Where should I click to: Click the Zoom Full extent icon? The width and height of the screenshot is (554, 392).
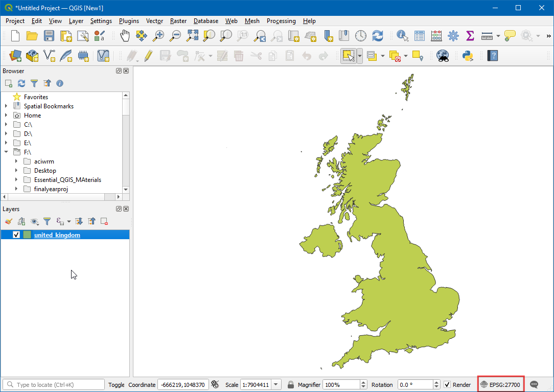pyautogui.click(x=192, y=36)
